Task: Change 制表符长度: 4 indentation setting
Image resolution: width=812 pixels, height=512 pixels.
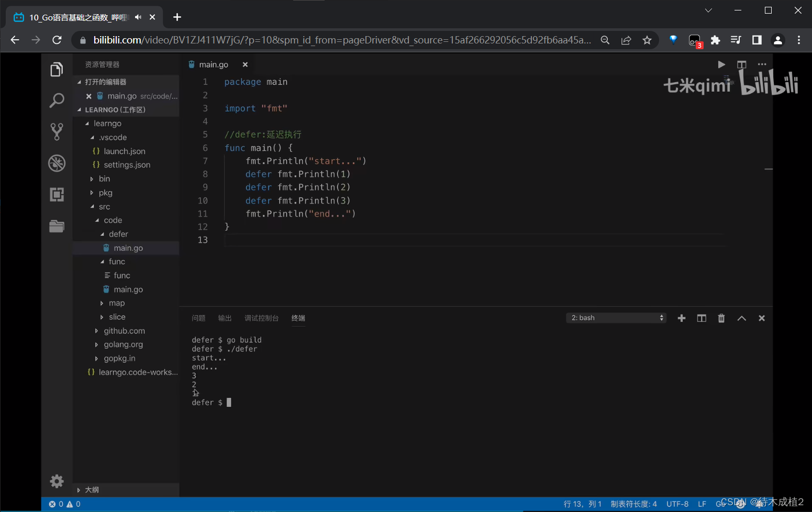Action: click(x=633, y=504)
